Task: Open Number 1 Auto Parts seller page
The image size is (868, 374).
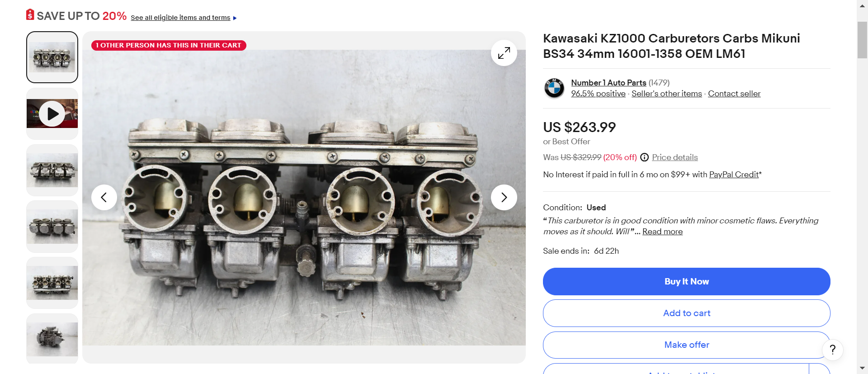Action: [x=608, y=83]
